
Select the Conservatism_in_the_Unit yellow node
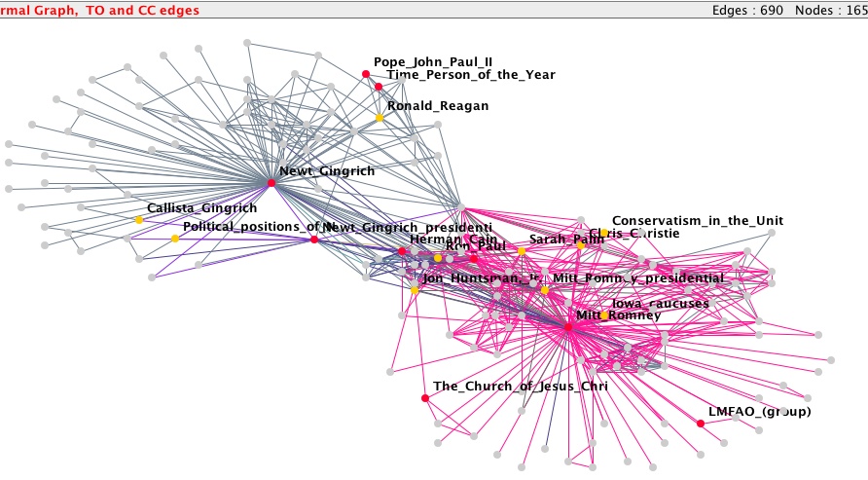click(x=604, y=233)
